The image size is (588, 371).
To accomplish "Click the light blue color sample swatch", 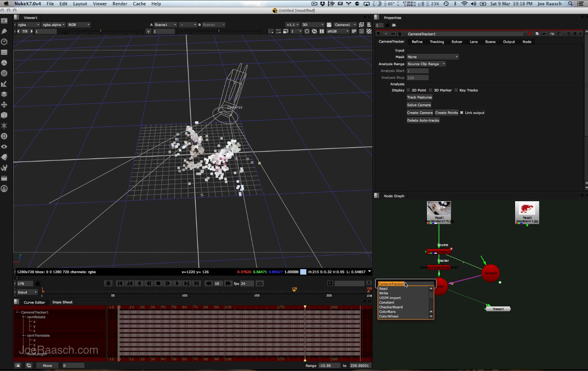I will click(303, 272).
